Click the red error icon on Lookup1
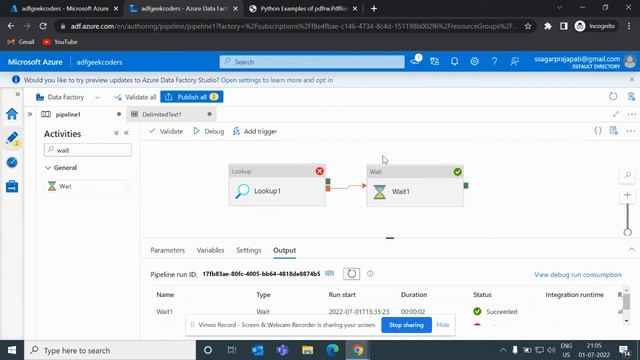Screen dimensions: 640x360 [320, 171]
